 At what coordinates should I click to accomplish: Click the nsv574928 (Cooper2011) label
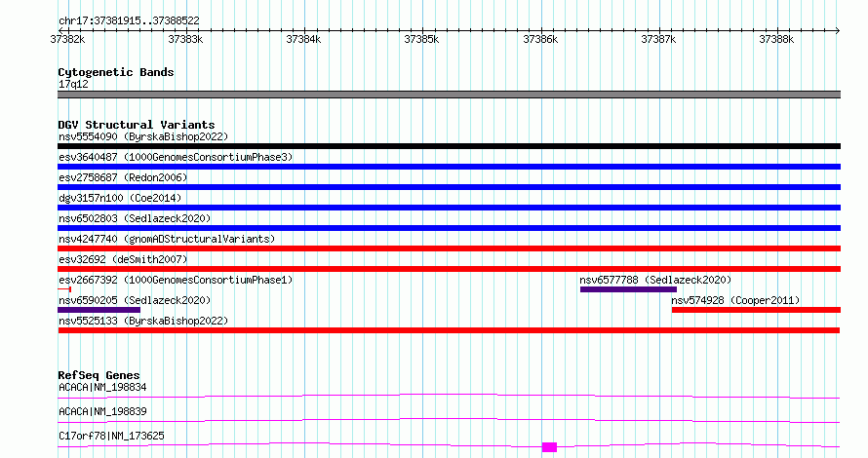click(x=735, y=300)
